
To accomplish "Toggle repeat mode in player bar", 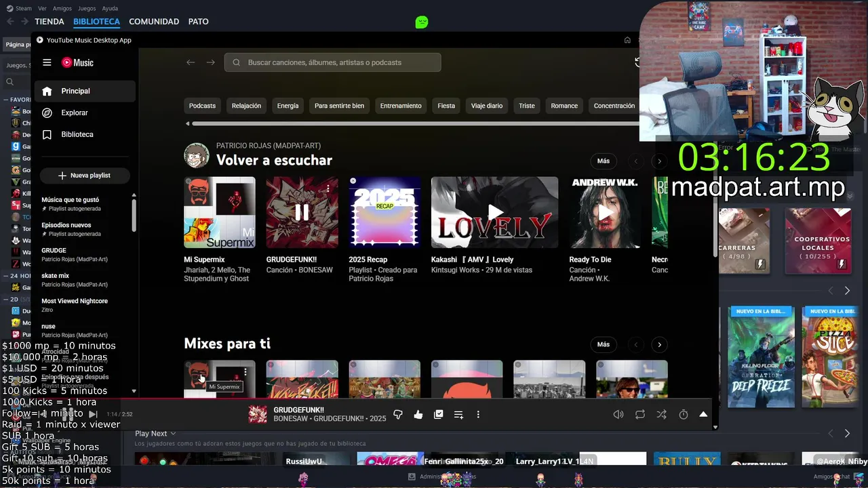I will pyautogui.click(x=640, y=414).
